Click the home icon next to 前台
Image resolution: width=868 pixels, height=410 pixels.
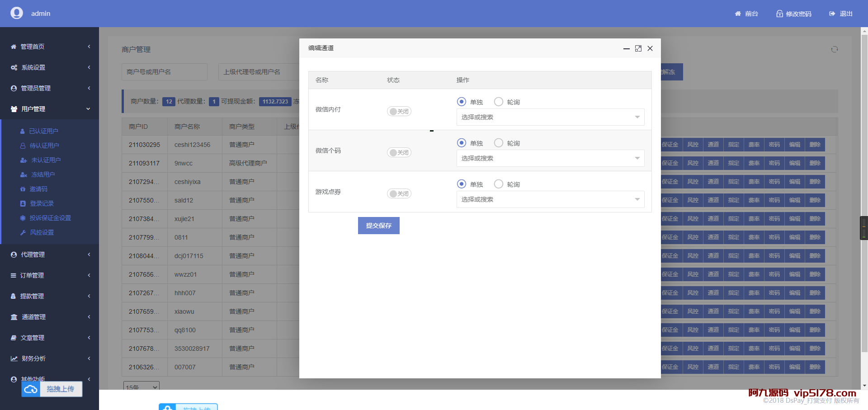pos(738,14)
